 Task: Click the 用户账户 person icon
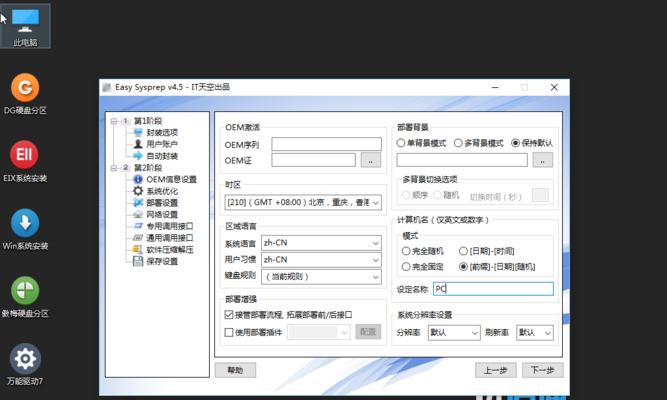(138, 144)
